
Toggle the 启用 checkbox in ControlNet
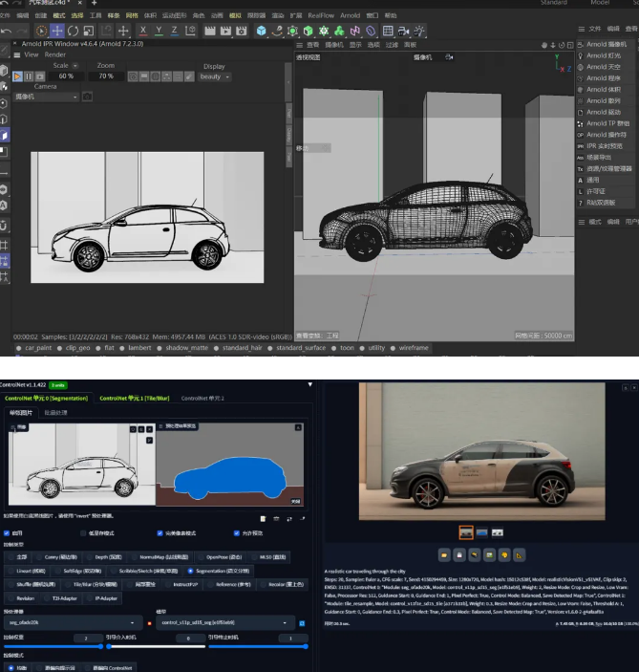pos(7,533)
